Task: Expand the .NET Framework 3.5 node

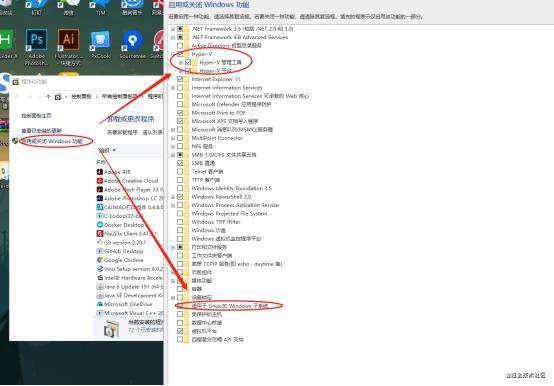Action: (x=173, y=29)
